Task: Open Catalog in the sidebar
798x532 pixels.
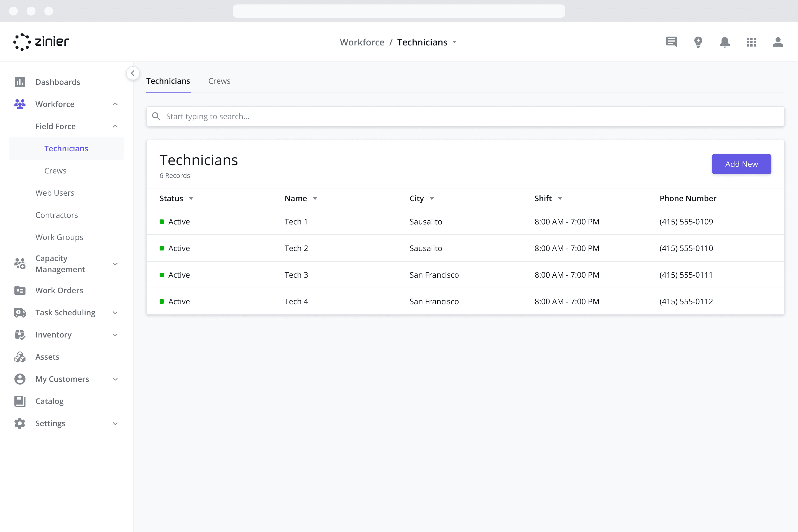Action: click(50, 401)
